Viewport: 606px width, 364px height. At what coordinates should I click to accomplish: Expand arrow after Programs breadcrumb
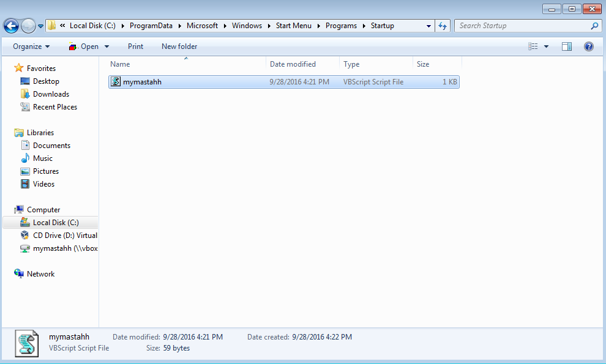(x=364, y=26)
